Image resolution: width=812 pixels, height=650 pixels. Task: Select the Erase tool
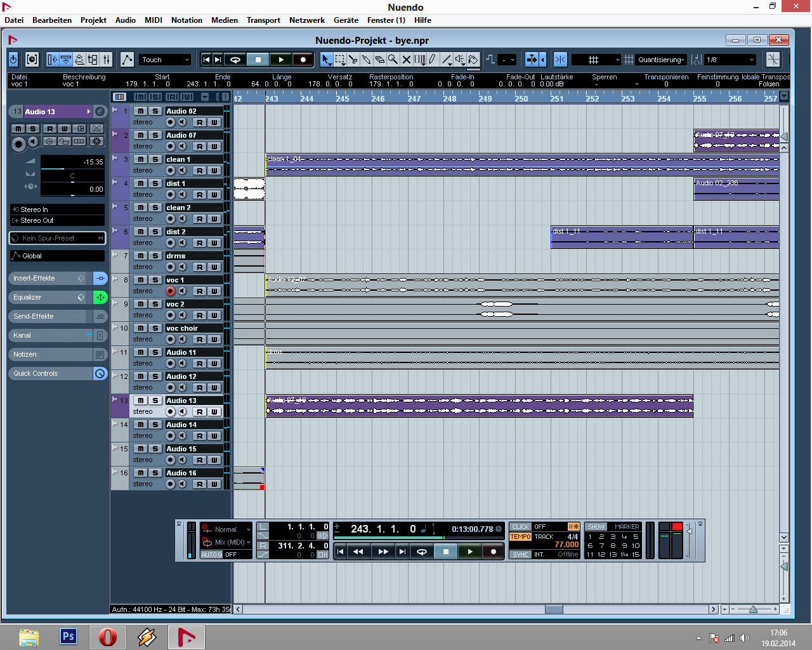pos(380,60)
